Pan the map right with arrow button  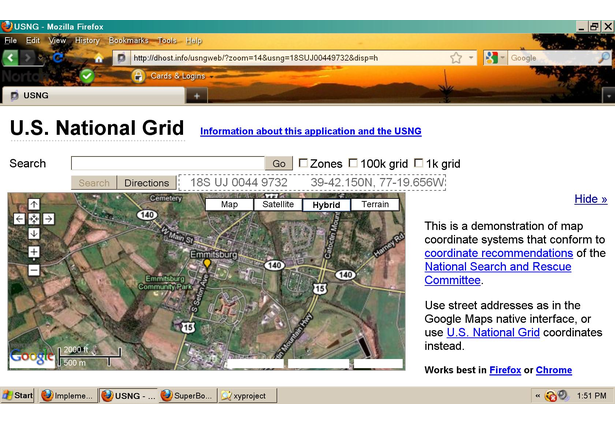pyautogui.click(x=48, y=218)
